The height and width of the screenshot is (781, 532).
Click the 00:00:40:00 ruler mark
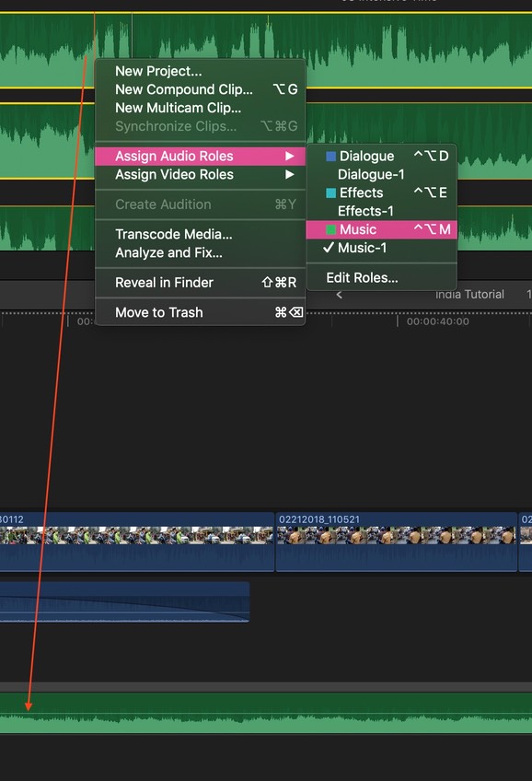tap(437, 321)
